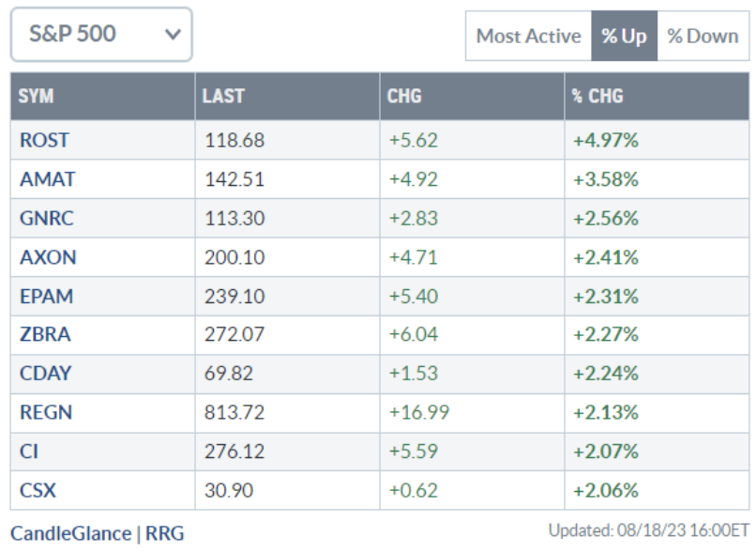Sort by the LAST column header
Screen dimensions: 756x552
coord(223,96)
